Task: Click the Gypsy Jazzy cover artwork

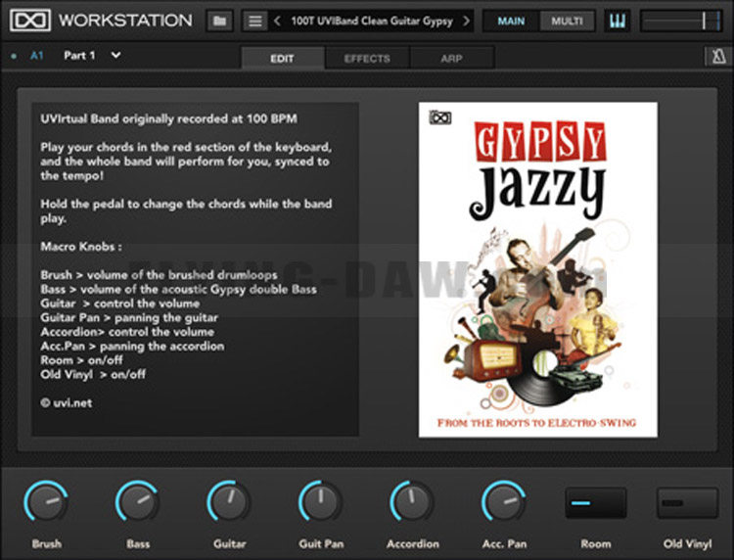Action: [x=538, y=269]
